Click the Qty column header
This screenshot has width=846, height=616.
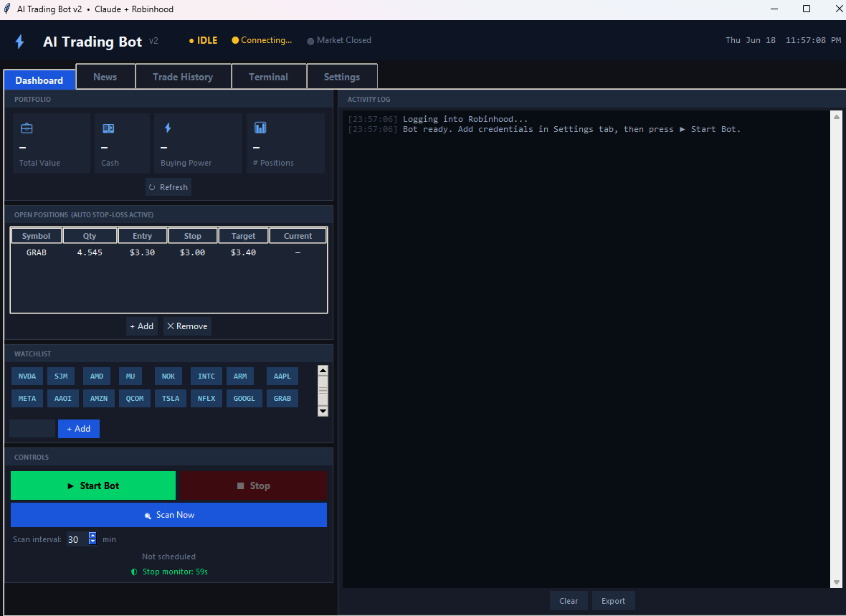point(90,236)
